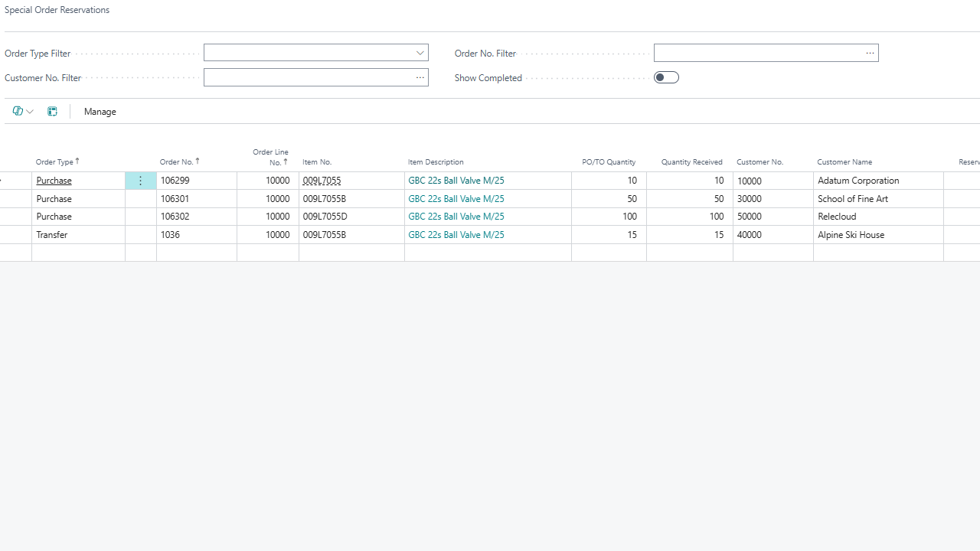The image size is (980, 551).
Task: Click the Order Type sort arrow header
Action: click(x=57, y=162)
